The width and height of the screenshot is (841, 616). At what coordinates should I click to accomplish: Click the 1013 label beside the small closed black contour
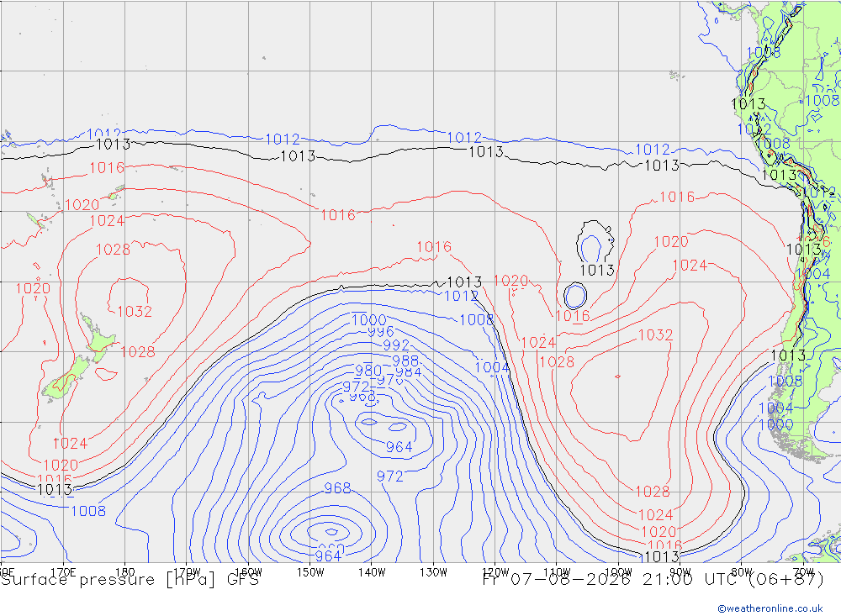tap(597, 271)
